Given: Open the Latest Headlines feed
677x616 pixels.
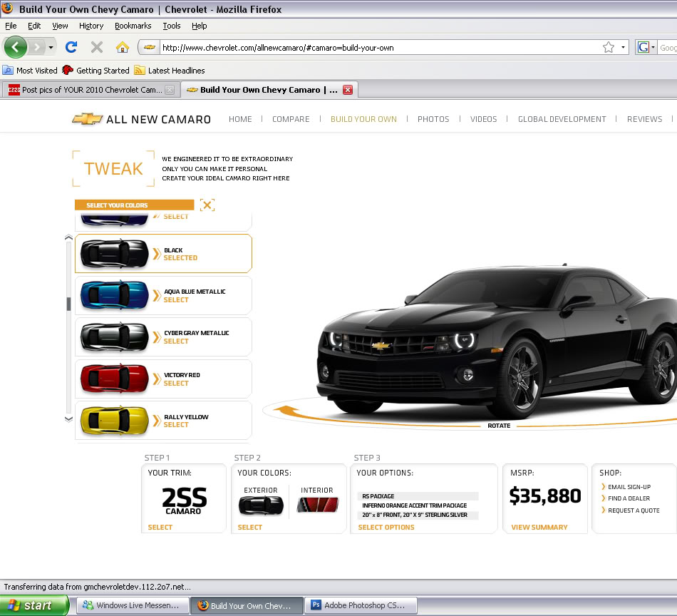Looking at the screenshot, I should (x=170, y=71).
